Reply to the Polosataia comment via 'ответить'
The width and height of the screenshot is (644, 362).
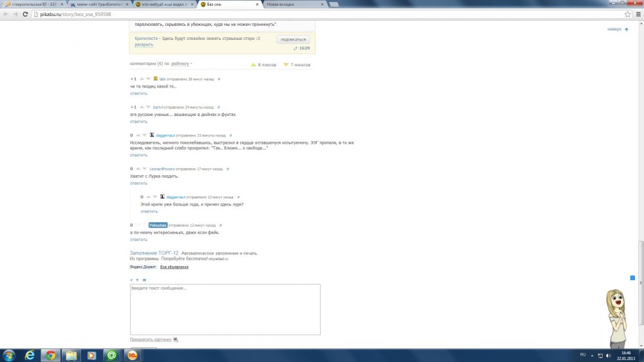pyautogui.click(x=138, y=240)
